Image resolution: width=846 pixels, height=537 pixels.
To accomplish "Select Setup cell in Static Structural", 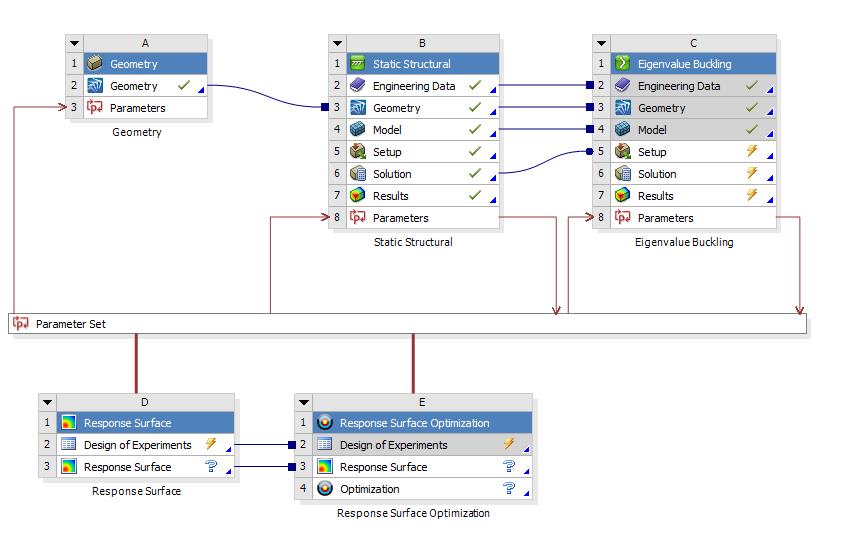I will [x=423, y=152].
